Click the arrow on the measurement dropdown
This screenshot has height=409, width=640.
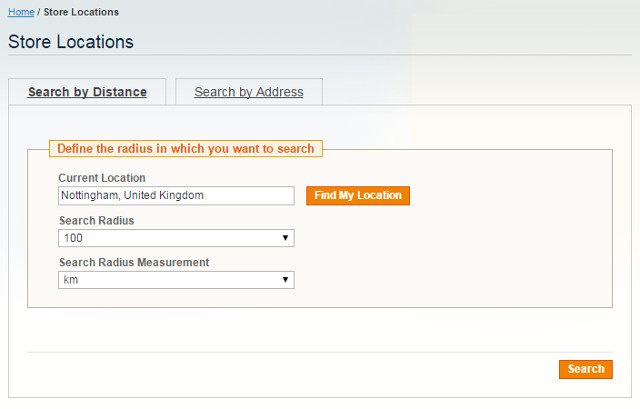[285, 280]
